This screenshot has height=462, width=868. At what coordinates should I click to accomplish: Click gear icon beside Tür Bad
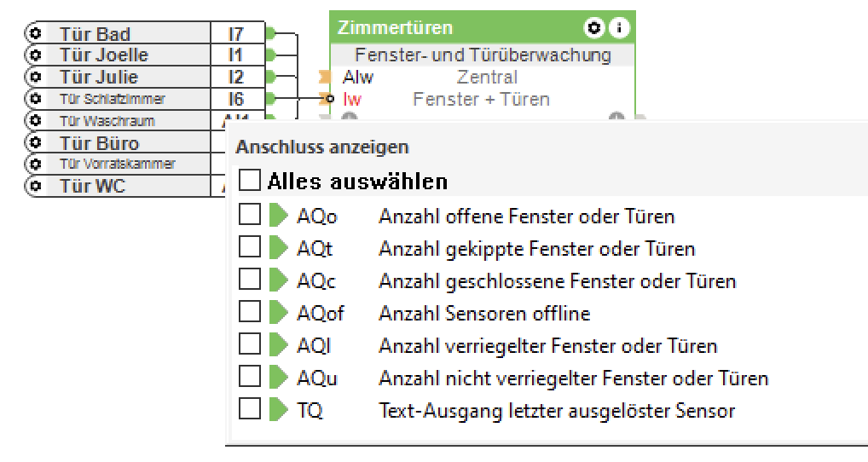coord(36,34)
